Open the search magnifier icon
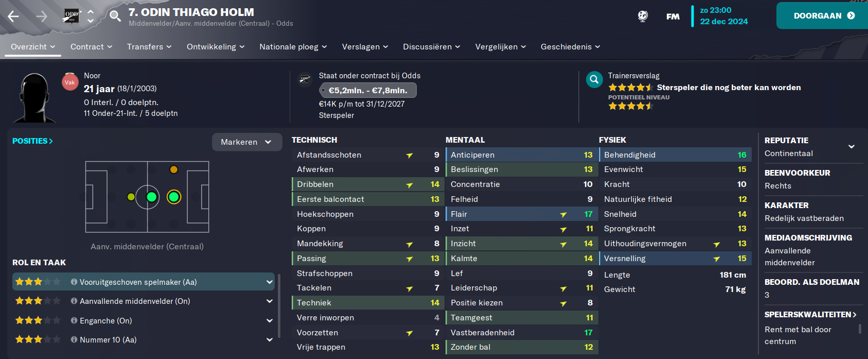The height and width of the screenshot is (359, 868). pos(115,16)
